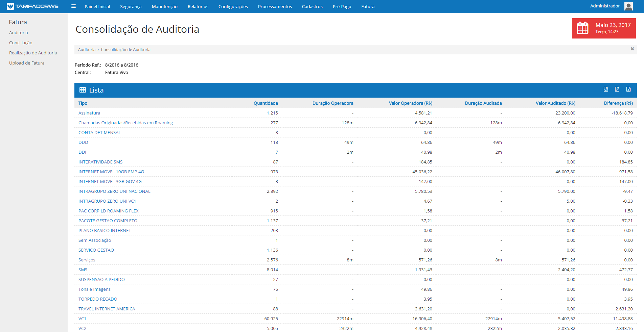644x332 pixels.
Task: Sort by the Tipo column header
Action: pyautogui.click(x=83, y=103)
